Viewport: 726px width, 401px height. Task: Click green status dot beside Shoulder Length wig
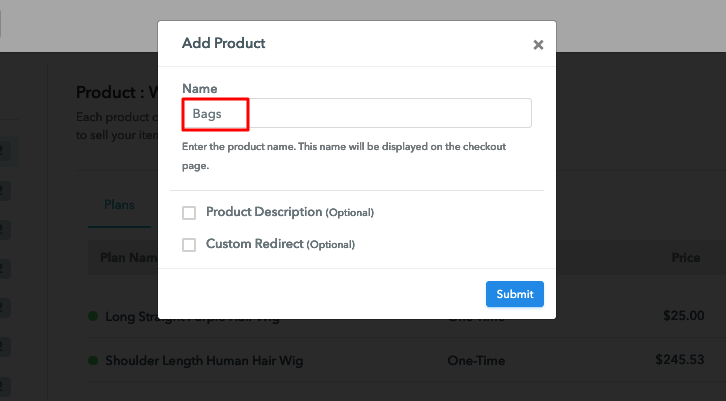click(x=94, y=360)
